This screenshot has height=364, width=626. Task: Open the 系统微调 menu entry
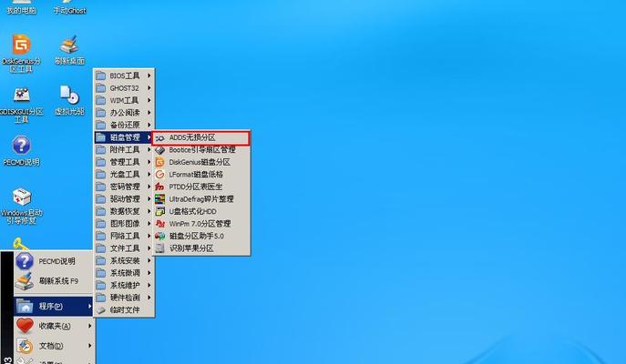point(124,273)
